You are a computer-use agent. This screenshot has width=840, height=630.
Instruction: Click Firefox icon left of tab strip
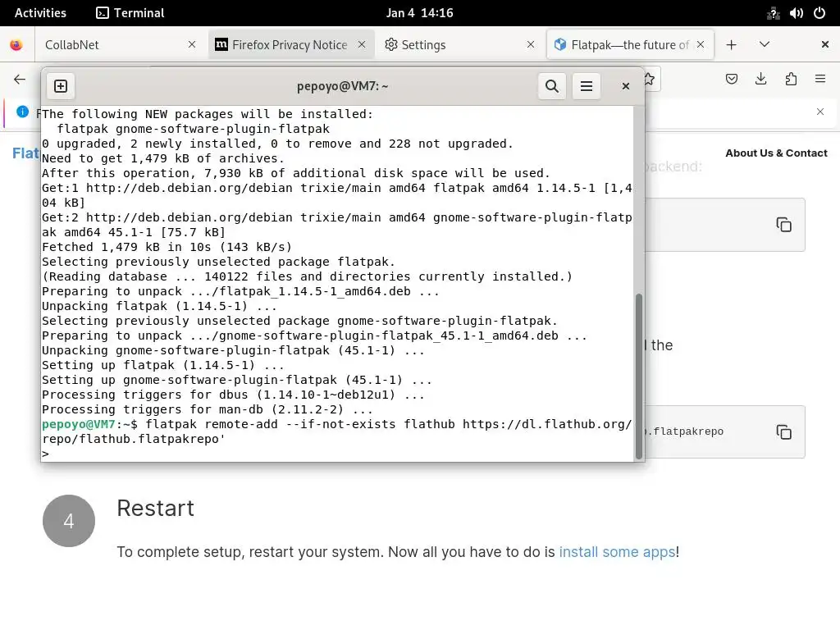click(16, 44)
